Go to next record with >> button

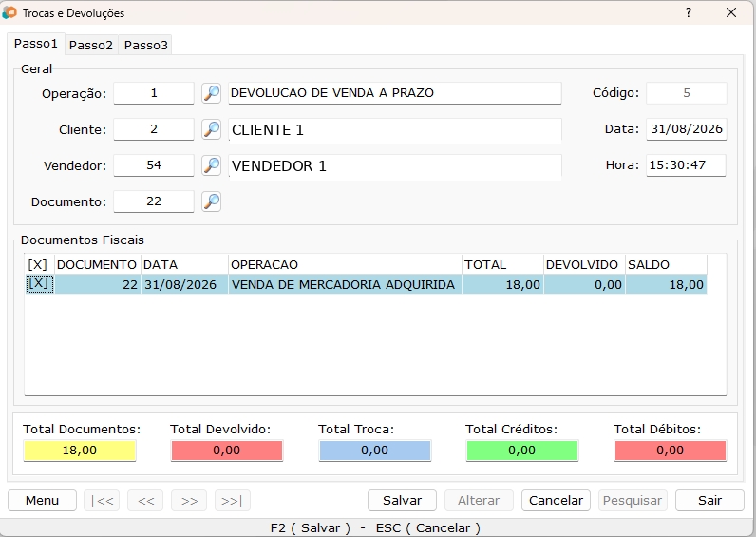click(x=189, y=500)
